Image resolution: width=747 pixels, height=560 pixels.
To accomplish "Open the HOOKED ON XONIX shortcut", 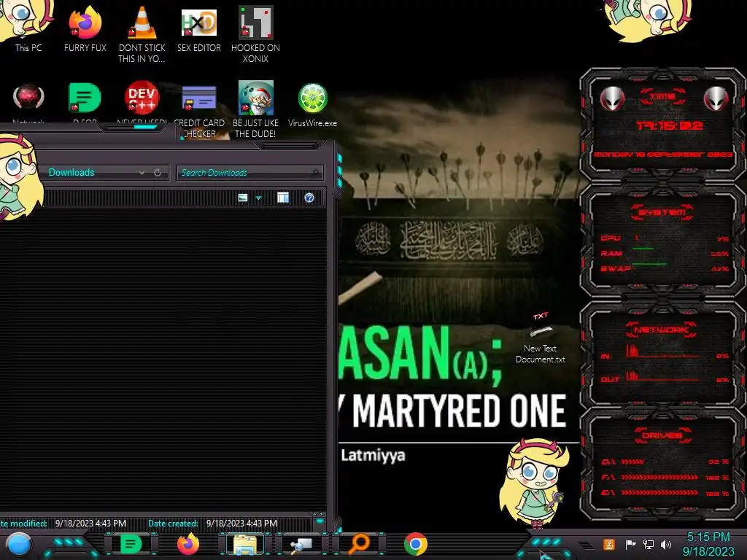I will [256, 34].
